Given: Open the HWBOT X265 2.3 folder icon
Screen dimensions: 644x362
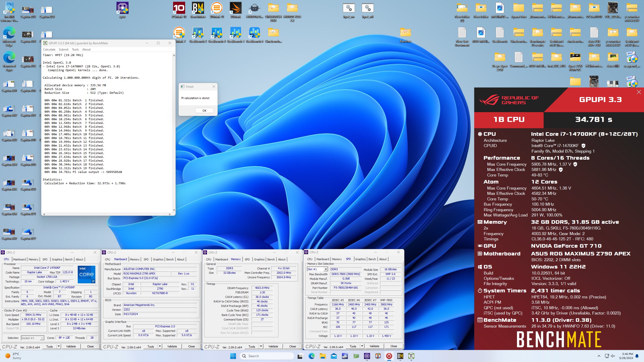Looking at the screenshot, I should (292, 12).
